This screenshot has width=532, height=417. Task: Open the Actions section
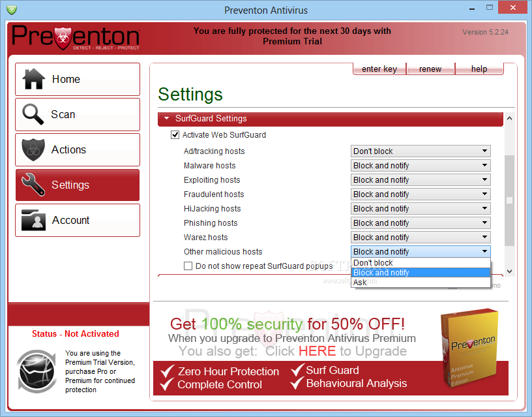click(78, 149)
